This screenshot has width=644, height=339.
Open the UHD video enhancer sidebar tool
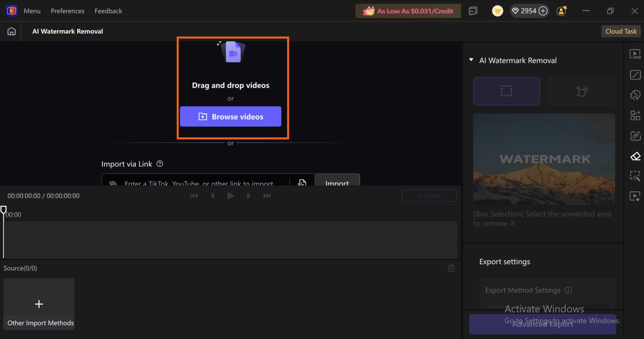pyautogui.click(x=635, y=54)
